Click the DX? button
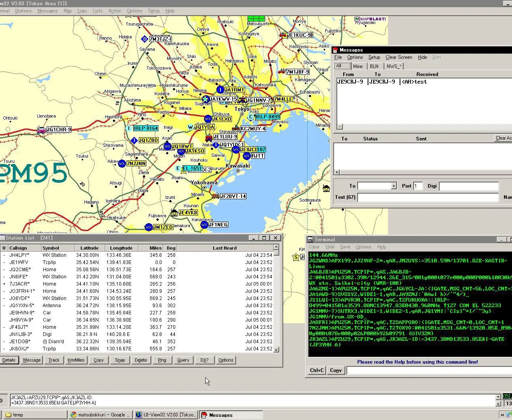The image size is (512, 420). [x=204, y=360]
